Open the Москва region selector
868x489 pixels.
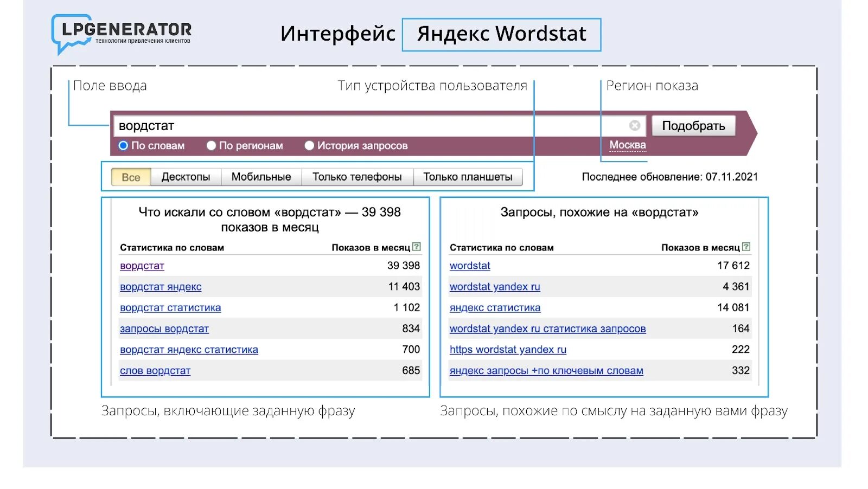pyautogui.click(x=628, y=145)
